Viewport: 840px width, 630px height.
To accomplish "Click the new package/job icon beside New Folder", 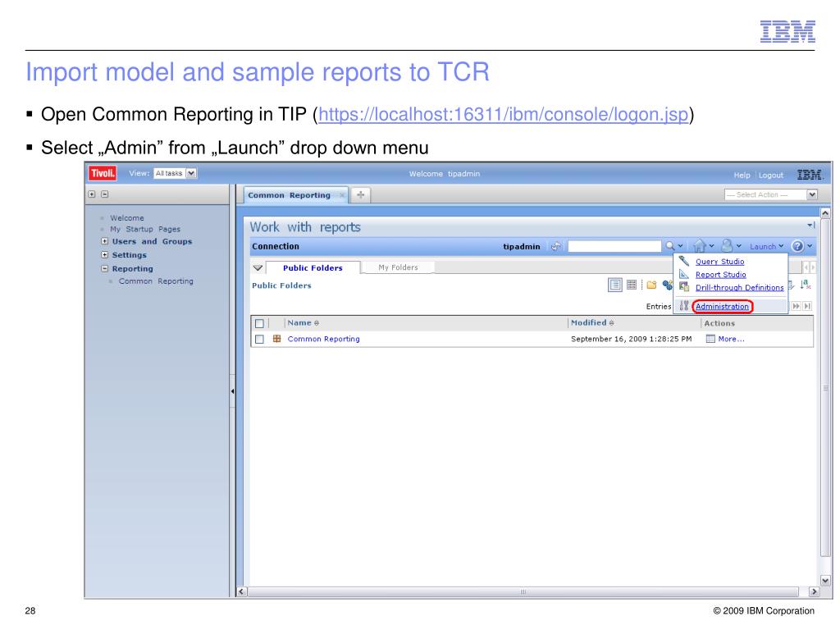I will pyautogui.click(x=667, y=285).
